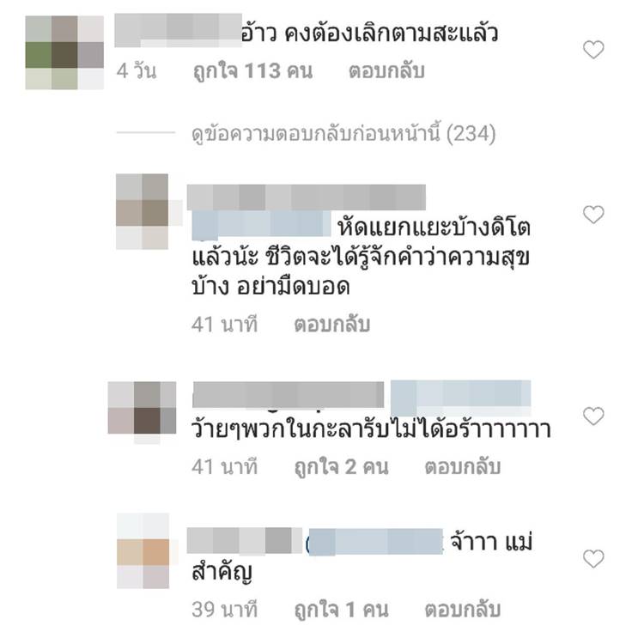Open mentioned user in 'หัดแยกแยะ' reply
The height and width of the screenshot is (644, 644).
pos(261,225)
